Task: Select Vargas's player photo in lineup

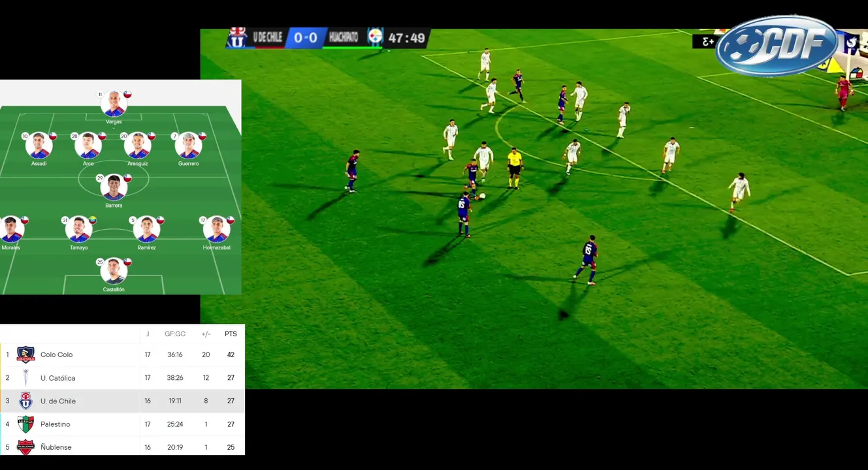Action: click(x=114, y=104)
